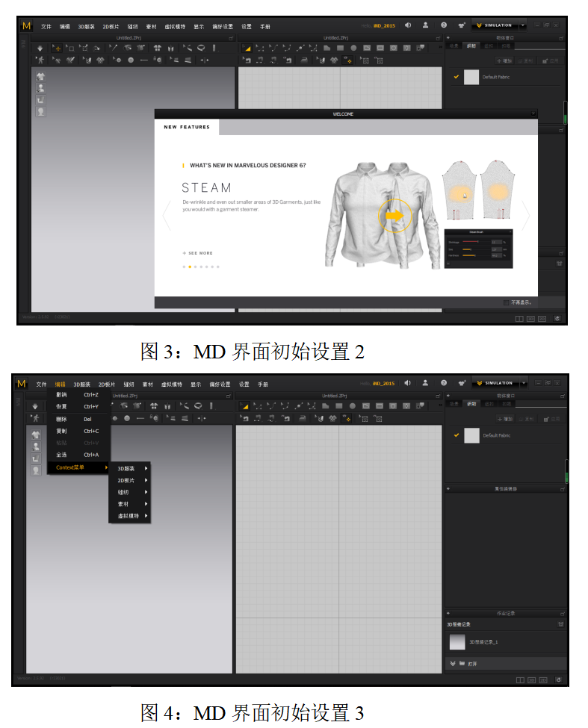This screenshot has height=728, width=588.
Task: Switch to the 织物 tab in Figure 3 screenshot
Action: click(471, 46)
